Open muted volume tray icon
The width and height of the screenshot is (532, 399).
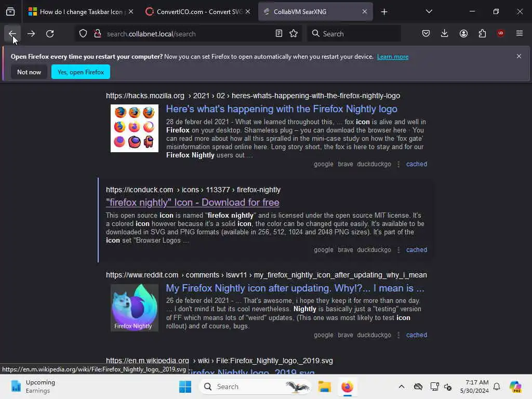[x=448, y=387]
